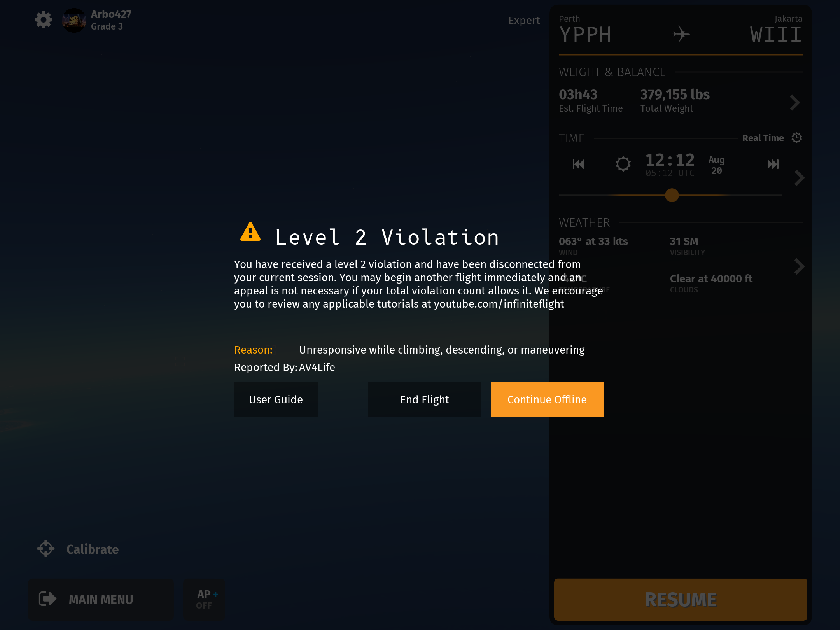
Task: Expand the Time section chevron
Action: coord(799,178)
